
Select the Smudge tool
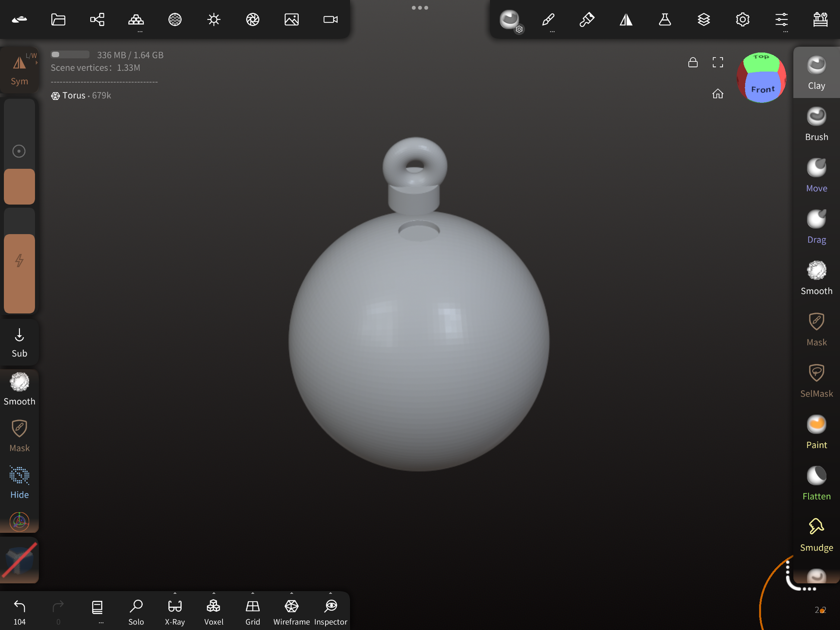816,534
